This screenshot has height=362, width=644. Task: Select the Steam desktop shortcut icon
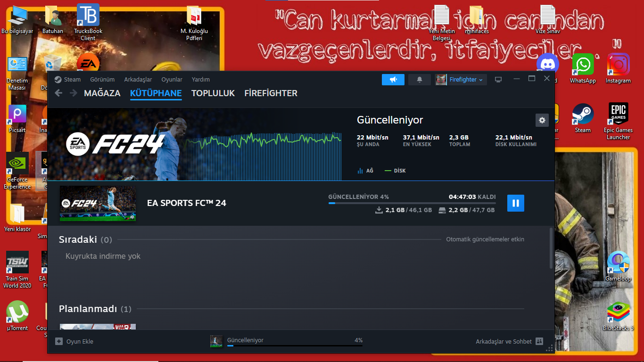(x=583, y=118)
